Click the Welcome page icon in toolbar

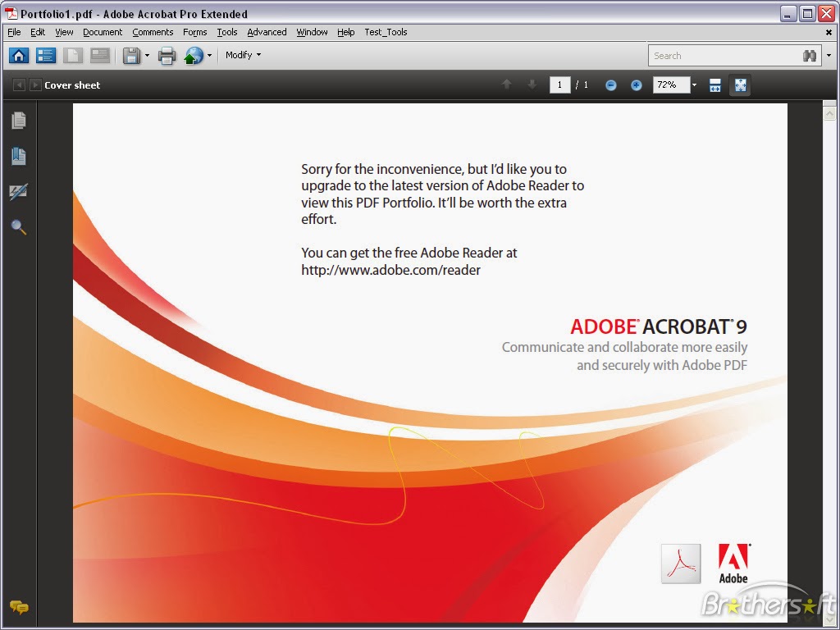73,55
